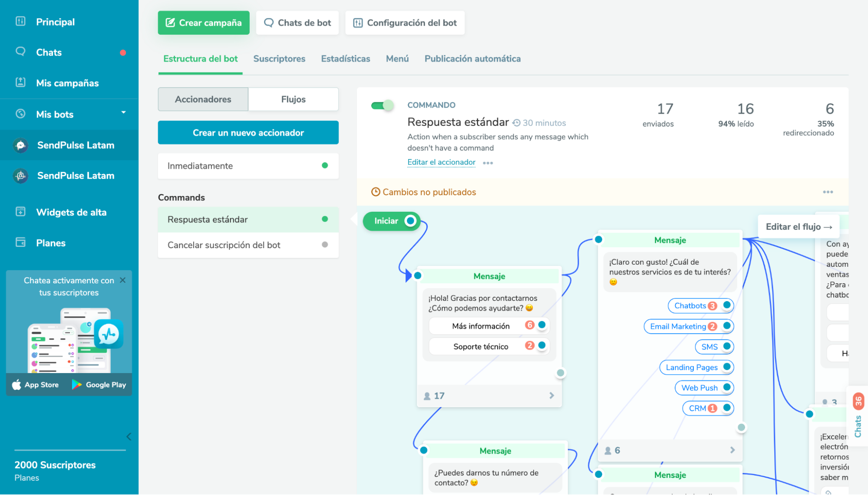Click Google Play store badge
868x495 pixels.
point(99,384)
